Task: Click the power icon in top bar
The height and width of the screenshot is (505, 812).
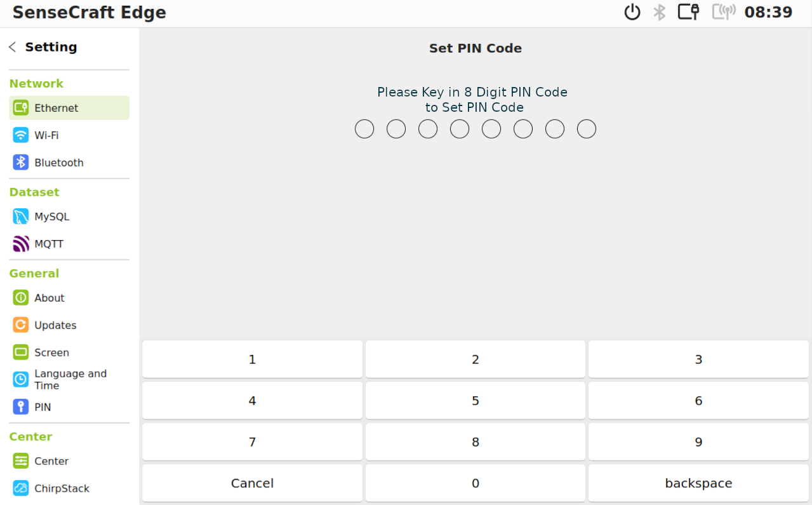Action: [632, 12]
